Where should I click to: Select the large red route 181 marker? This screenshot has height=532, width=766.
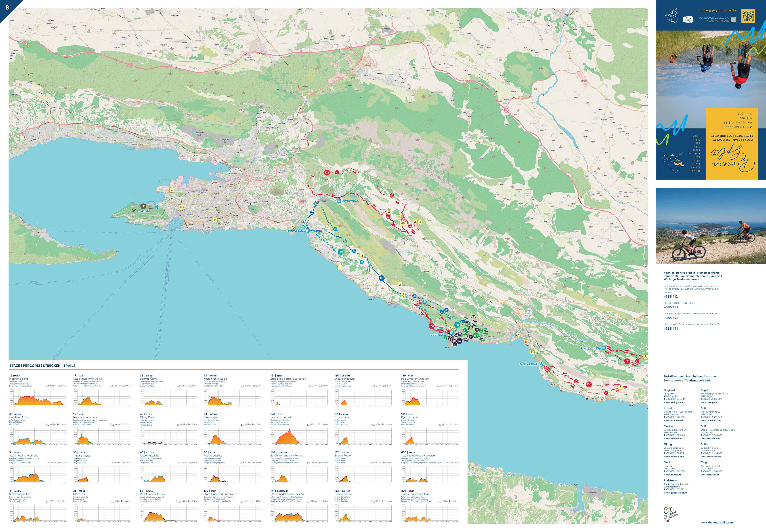point(627,361)
